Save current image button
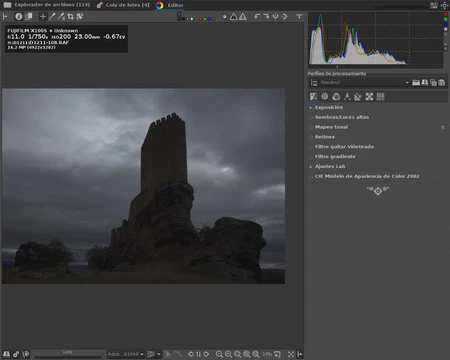Screen dimensions: 450x360 pos(6,354)
